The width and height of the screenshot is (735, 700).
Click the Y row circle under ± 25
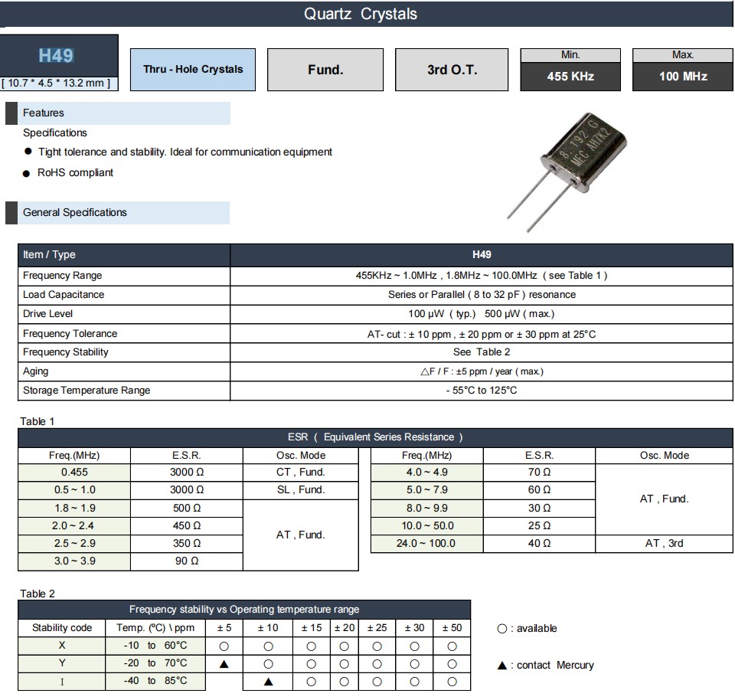[377, 664]
